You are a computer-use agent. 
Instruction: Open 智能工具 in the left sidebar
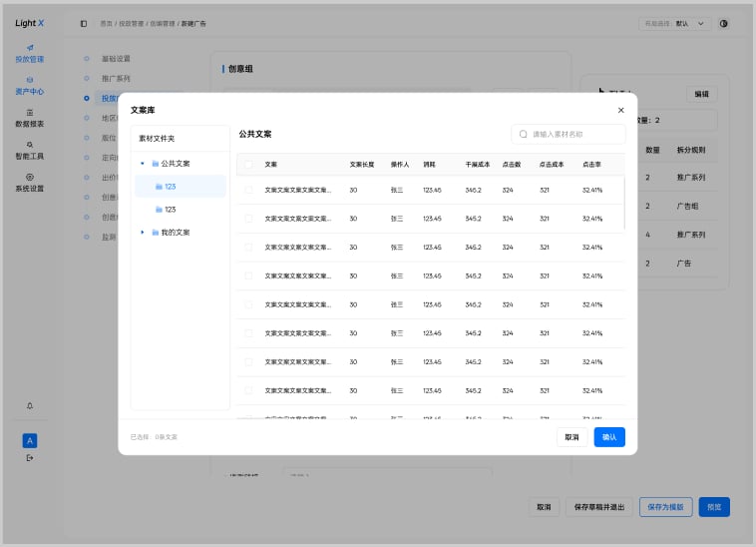(29, 151)
